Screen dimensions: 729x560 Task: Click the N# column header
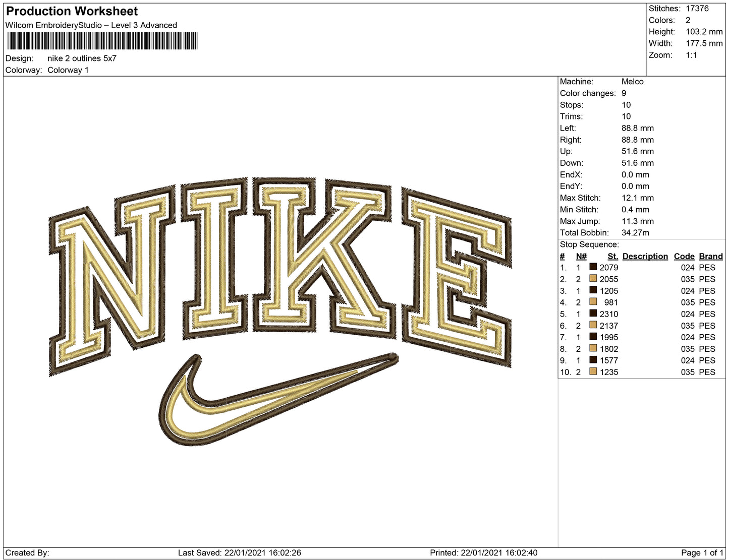(581, 256)
